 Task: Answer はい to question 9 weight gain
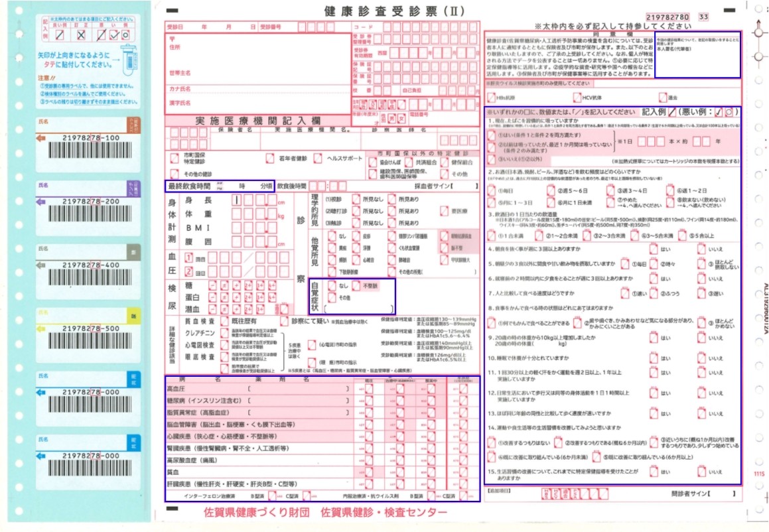(x=654, y=338)
